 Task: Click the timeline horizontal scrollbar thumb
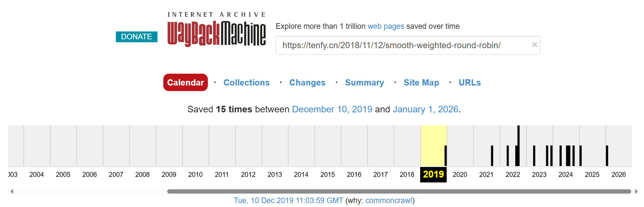click(399, 191)
